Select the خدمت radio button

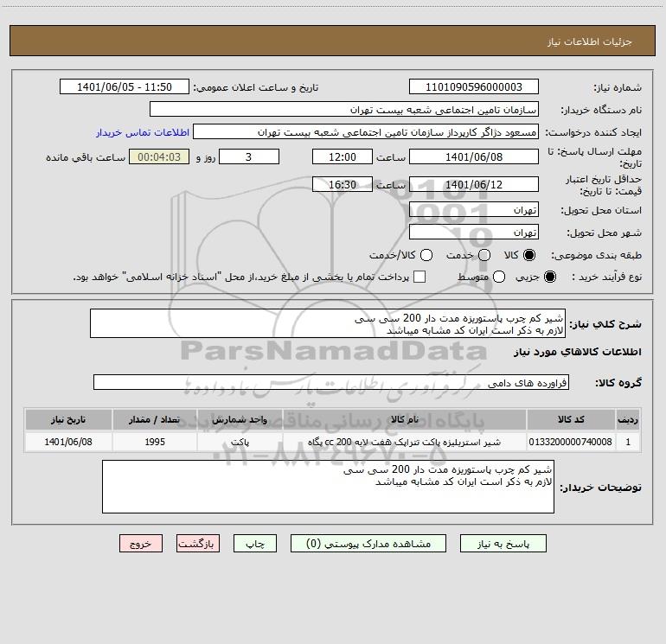coord(484,255)
